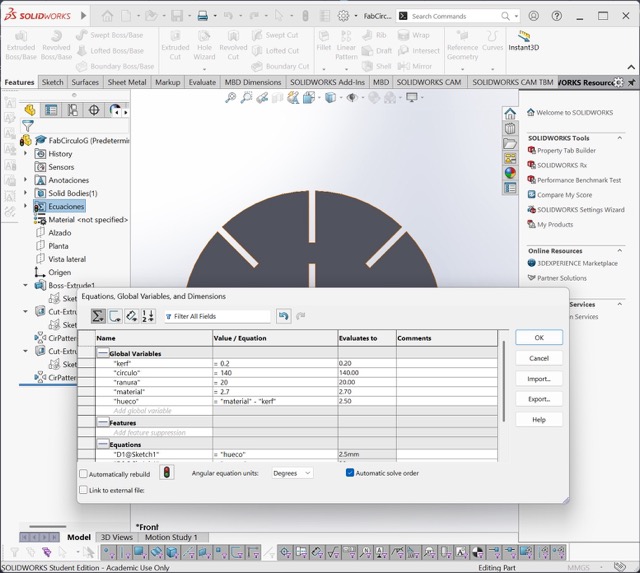Screen dimensions: 640x573
Task: Switch to the Sheet Metal tab
Action: point(126,82)
